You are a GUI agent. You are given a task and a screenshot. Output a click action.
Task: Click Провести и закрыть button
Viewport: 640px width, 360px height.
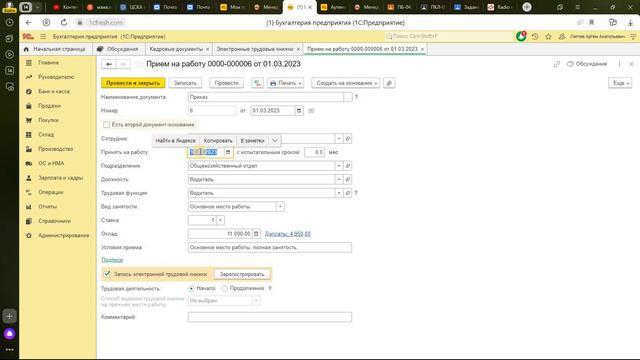point(133,83)
